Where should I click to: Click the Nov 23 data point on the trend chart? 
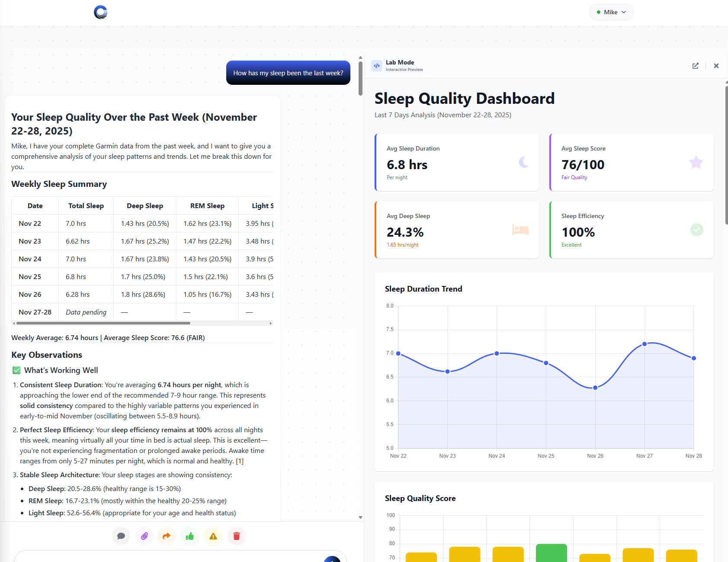[447, 372]
